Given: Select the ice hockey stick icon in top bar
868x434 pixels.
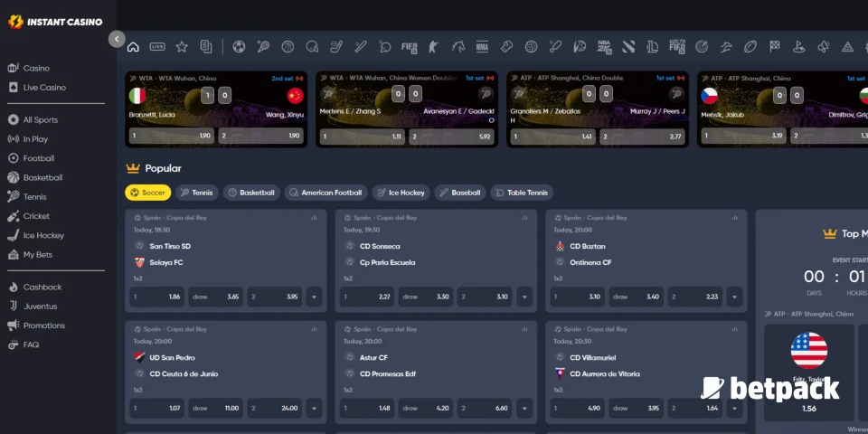Looking at the screenshot, I should click(336, 47).
